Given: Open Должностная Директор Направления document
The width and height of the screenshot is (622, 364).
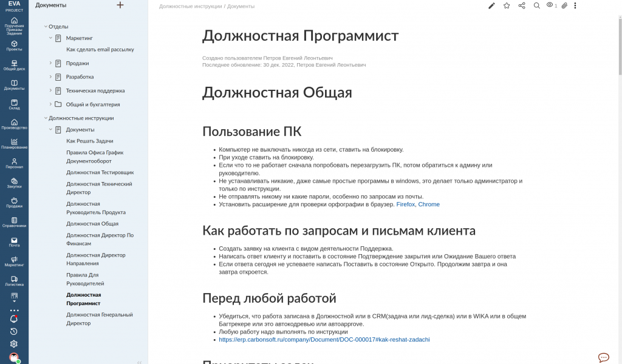Looking at the screenshot, I should [95, 259].
